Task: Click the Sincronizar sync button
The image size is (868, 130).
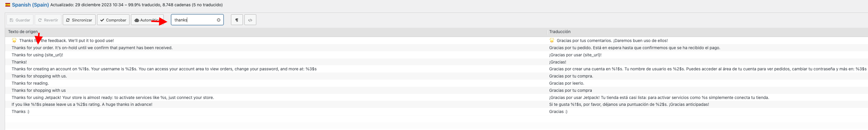Action: pos(79,20)
